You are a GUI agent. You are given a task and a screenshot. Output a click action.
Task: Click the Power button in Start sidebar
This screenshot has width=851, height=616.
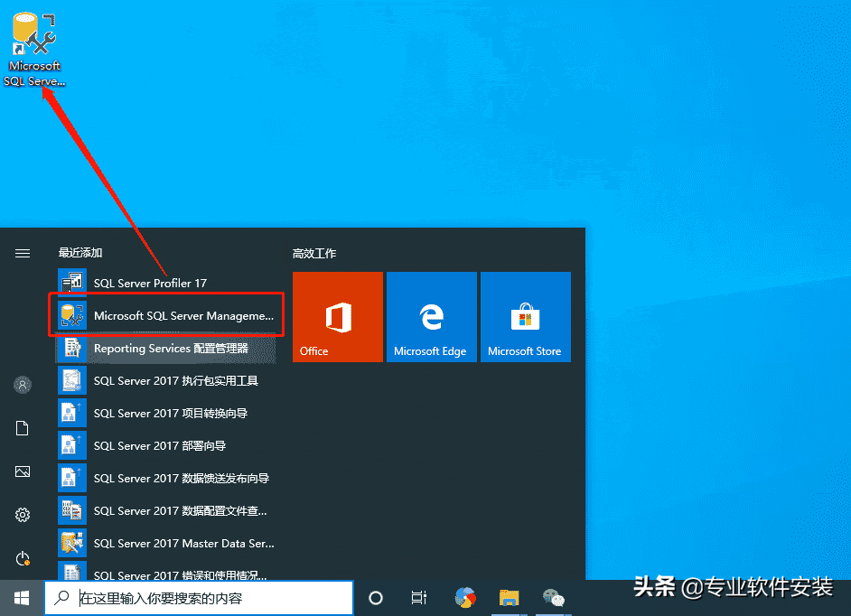tap(23, 558)
